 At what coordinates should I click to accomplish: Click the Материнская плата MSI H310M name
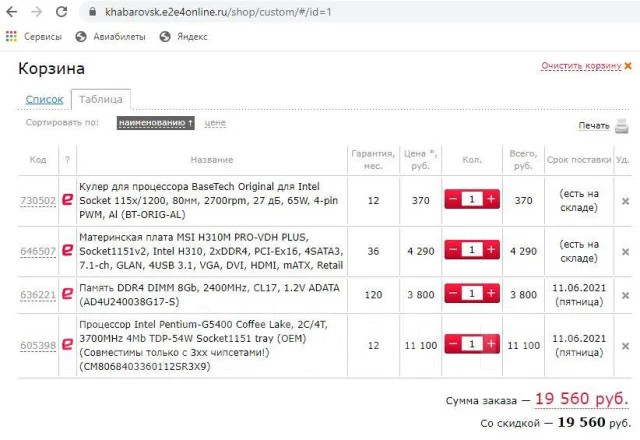[x=211, y=251]
